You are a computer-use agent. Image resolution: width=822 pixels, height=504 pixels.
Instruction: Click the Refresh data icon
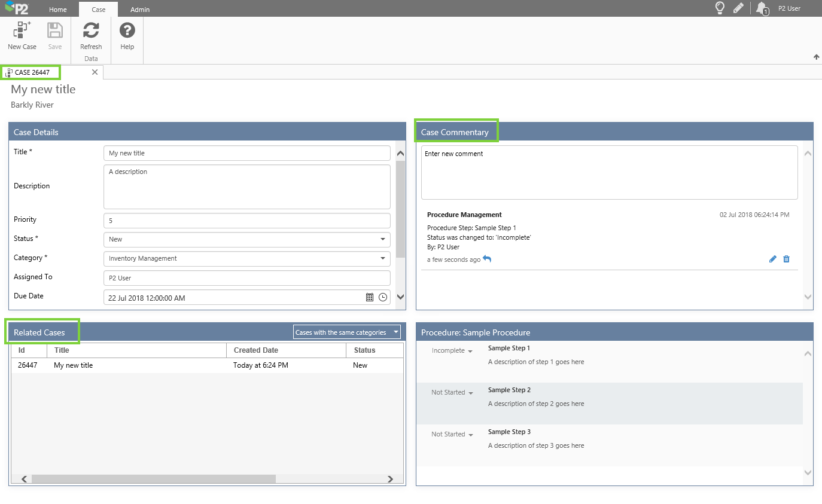tap(91, 31)
